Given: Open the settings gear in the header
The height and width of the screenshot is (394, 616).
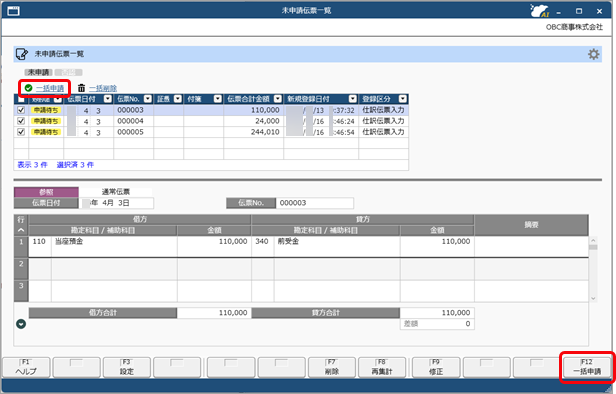Looking at the screenshot, I should [x=594, y=54].
